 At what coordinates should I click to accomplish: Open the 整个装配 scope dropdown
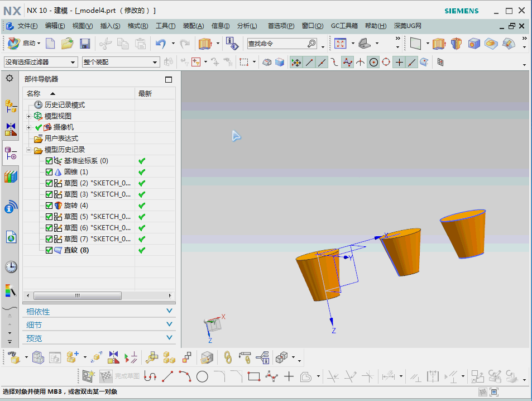121,62
